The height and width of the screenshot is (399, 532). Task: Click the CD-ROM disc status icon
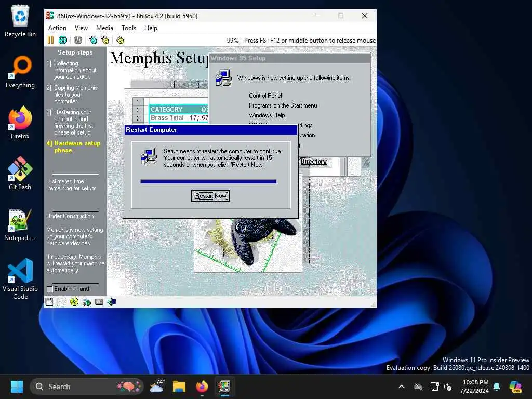pos(74,302)
